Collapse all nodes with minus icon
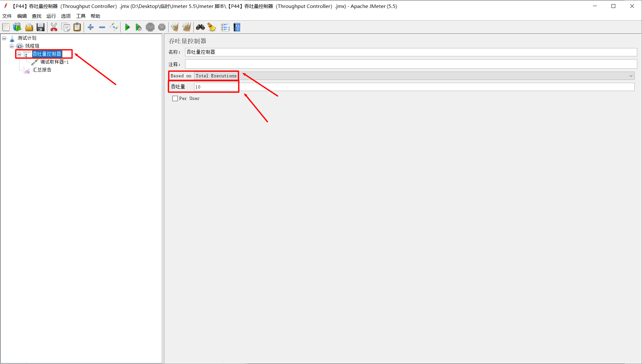642x364 pixels. [x=102, y=27]
